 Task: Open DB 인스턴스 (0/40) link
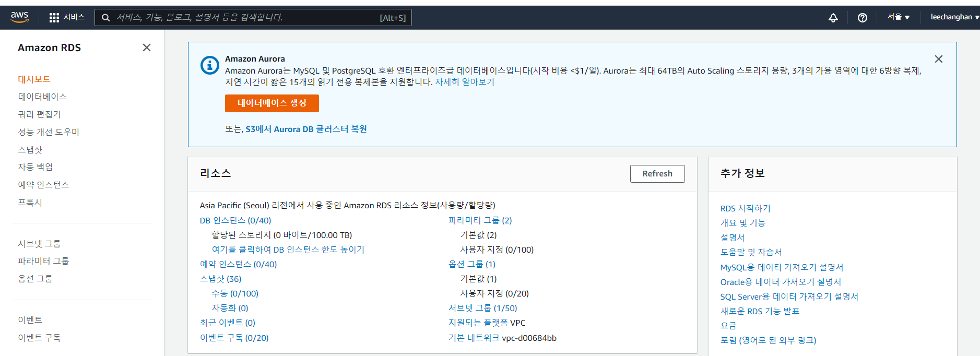[235, 220]
